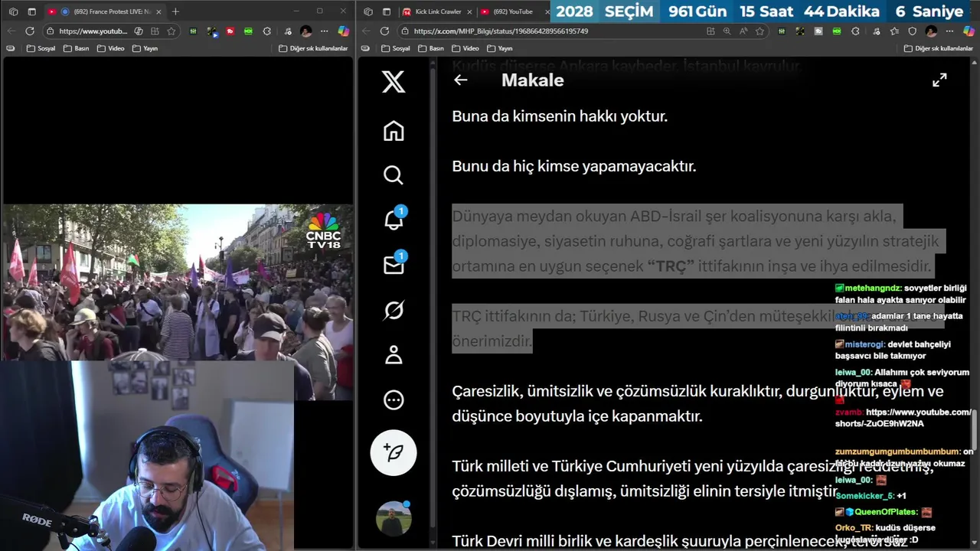Open profile avatar in left browser toolbar
Image resolution: width=980 pixels, height=551 pixels.
click(x=306, y=31)
